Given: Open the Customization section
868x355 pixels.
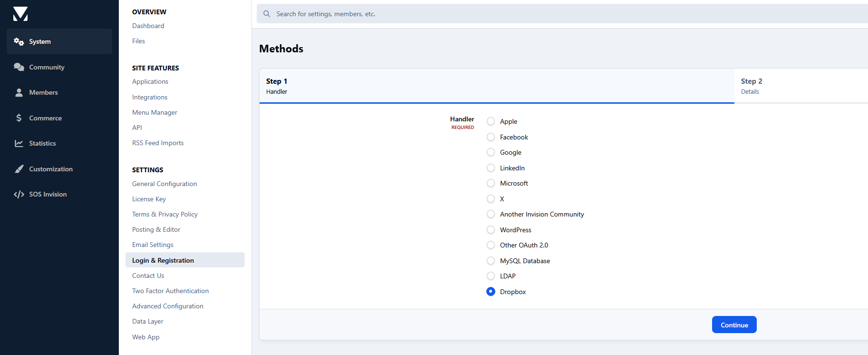Looking at the screenshot, I should tap(59, 169).
